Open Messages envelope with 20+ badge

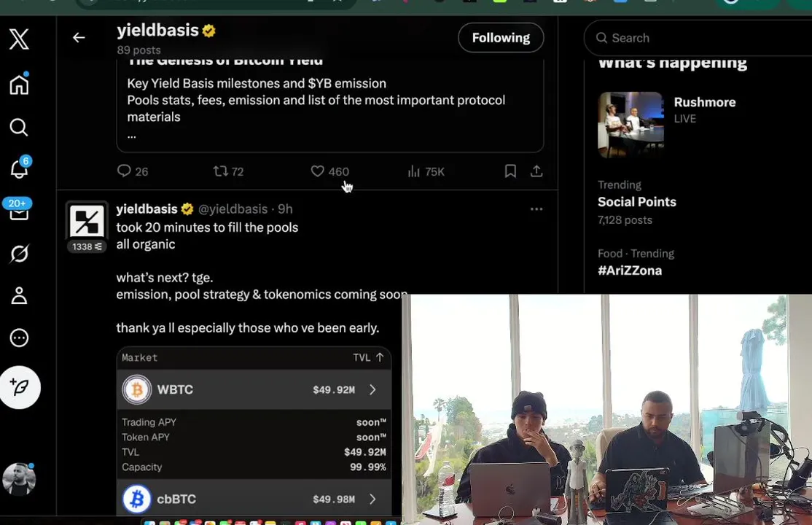coord(18,209)
